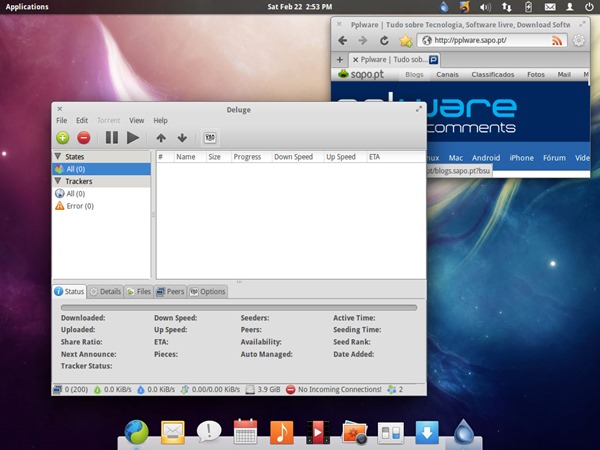The image size is (600, 450).
Task: Sort torrents by Name column
Action: point(190,157)
